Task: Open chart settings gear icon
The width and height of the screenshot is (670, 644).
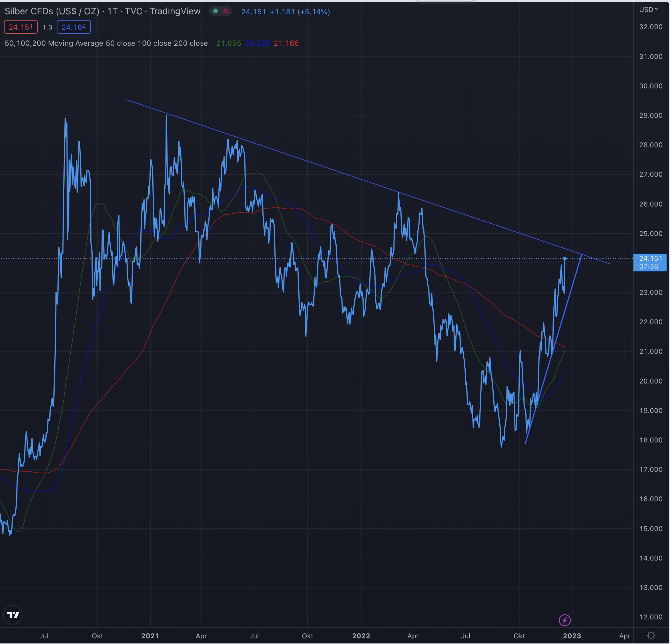Action: tap(651, 635)
